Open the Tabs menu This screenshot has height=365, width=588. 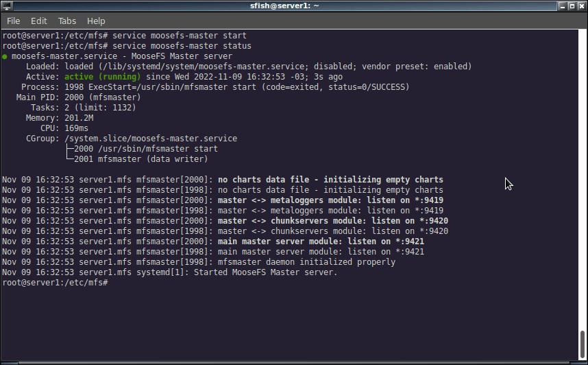[66, 21]
